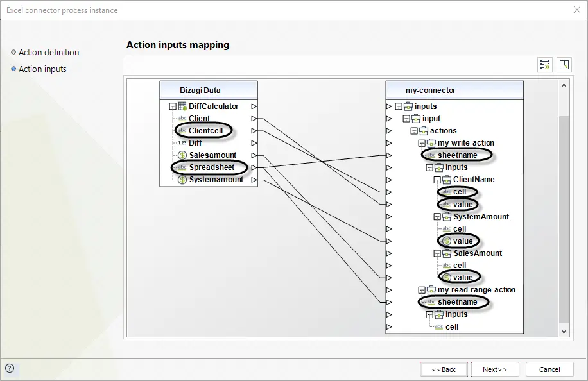Click the abc text icon beside Clientcell
Screen dimensions: 588x381
pos(182,130)
